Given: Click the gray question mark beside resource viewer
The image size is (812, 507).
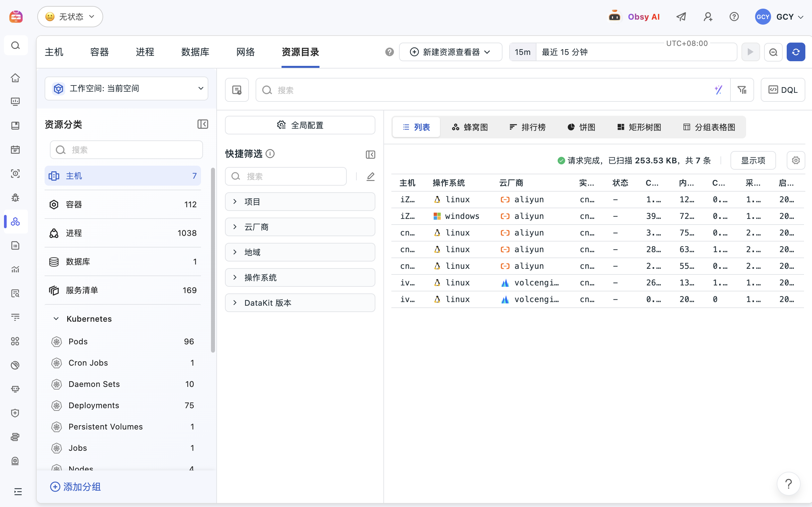Looking at the screenshot, I should click(389, 52).
